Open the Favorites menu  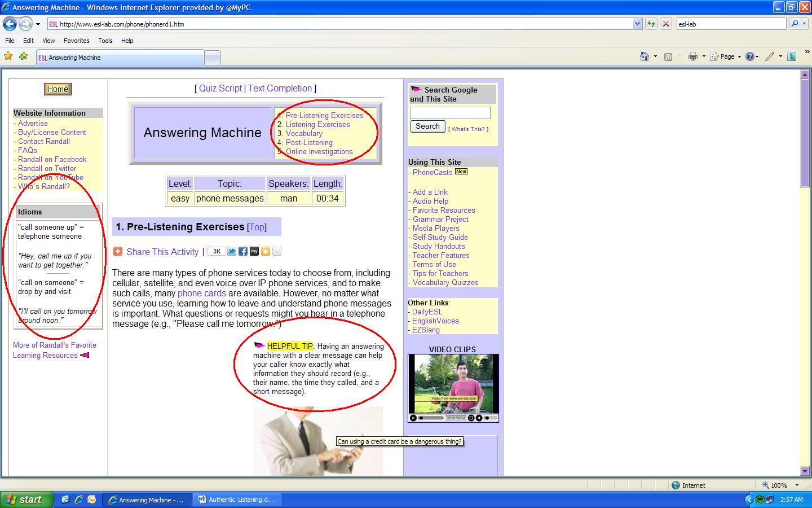pos(76,41)
